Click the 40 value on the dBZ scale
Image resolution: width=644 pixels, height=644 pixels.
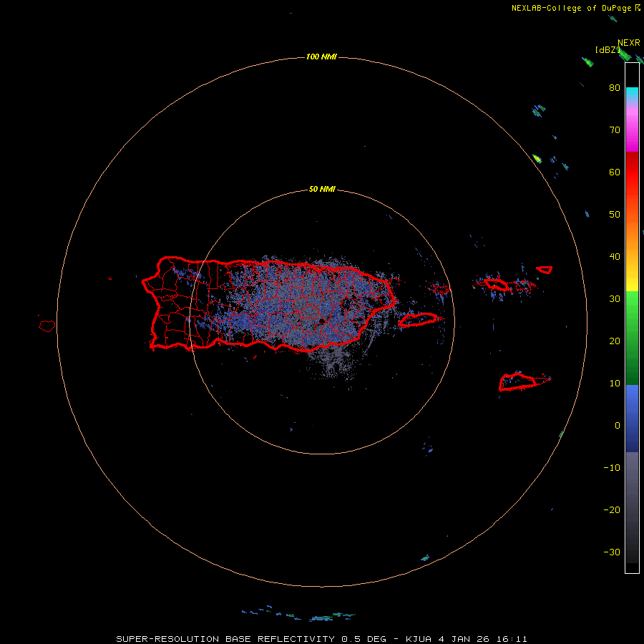[x=615, y=257]
